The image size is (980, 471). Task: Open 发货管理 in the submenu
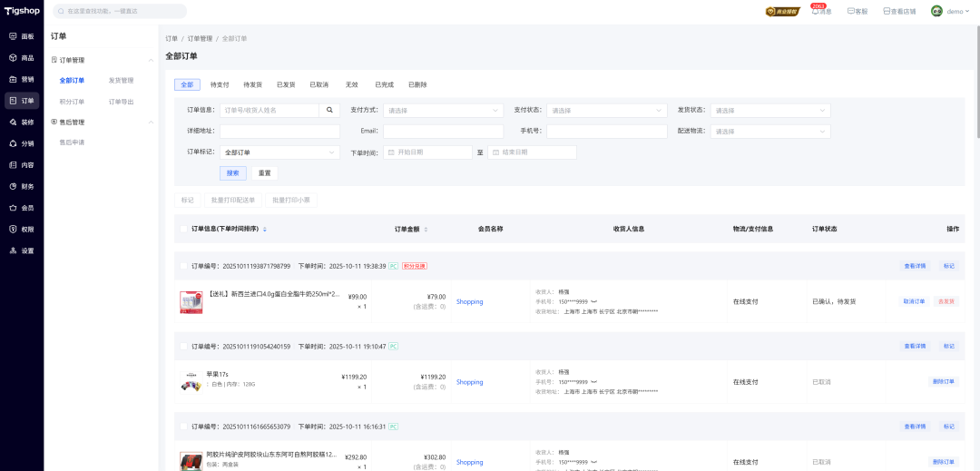[x=121, y=81]
